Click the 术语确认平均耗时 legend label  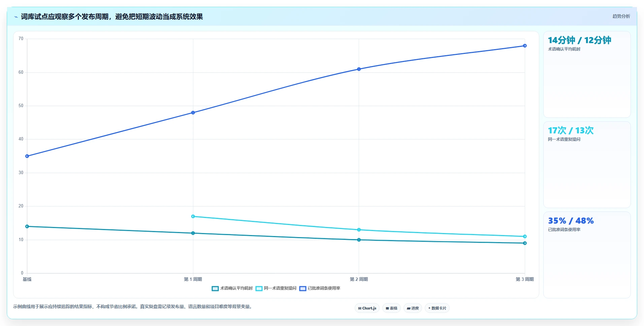coord(236,288)
